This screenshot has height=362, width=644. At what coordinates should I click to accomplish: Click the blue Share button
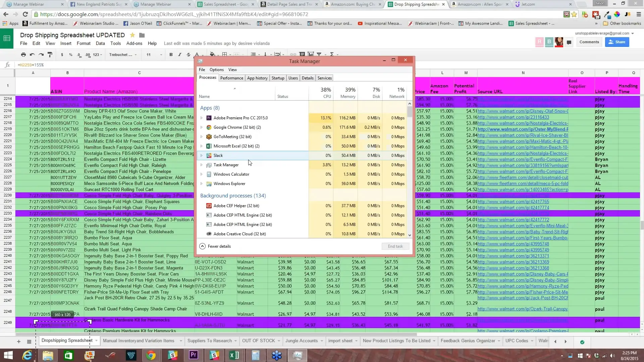(617, 42)
